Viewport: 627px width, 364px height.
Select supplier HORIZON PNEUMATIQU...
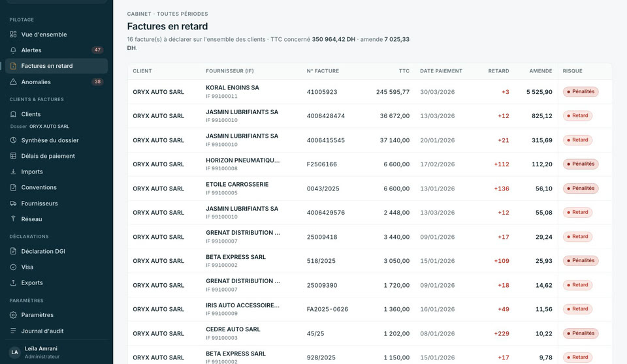[243, 160]
